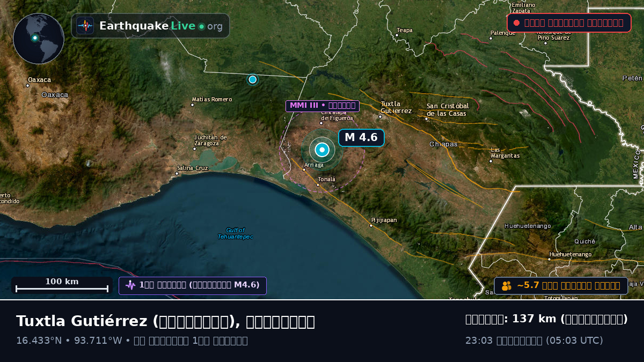This screenshot has width=644, height=362.
Task: Click the Quiché region label
Action: click(584, 241)
